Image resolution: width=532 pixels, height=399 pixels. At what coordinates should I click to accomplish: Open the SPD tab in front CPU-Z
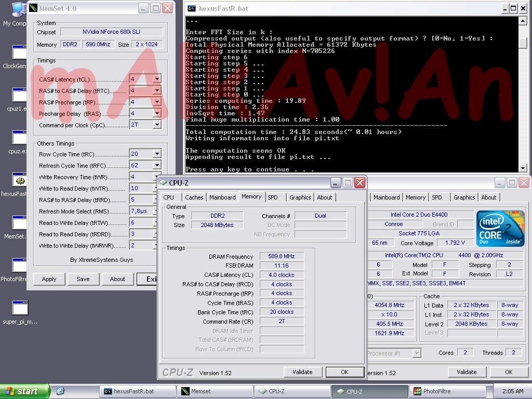click(x=272, y=197)
